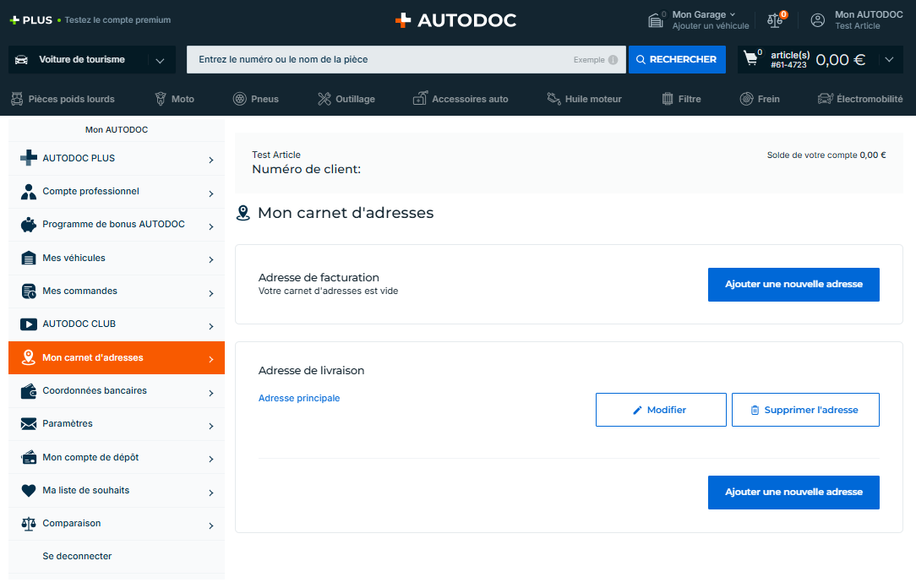Viewport: 916px width, 588px height.
Task: Open the comparison scales icon in header
Action: tap(775, 20)
